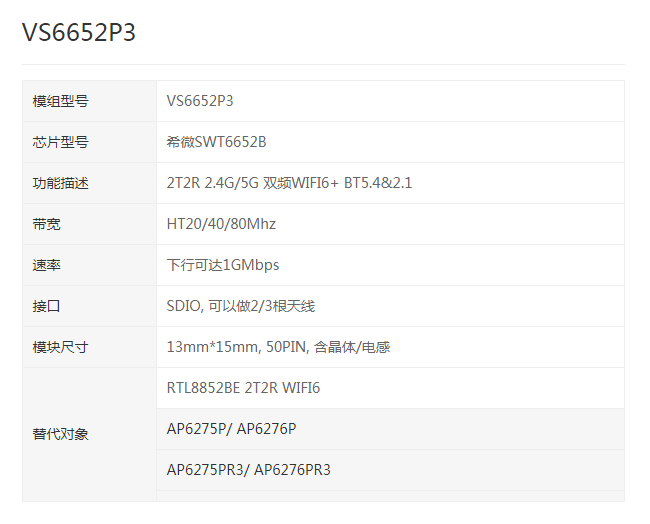Click the AP6276P text in the replacement list

266,429
